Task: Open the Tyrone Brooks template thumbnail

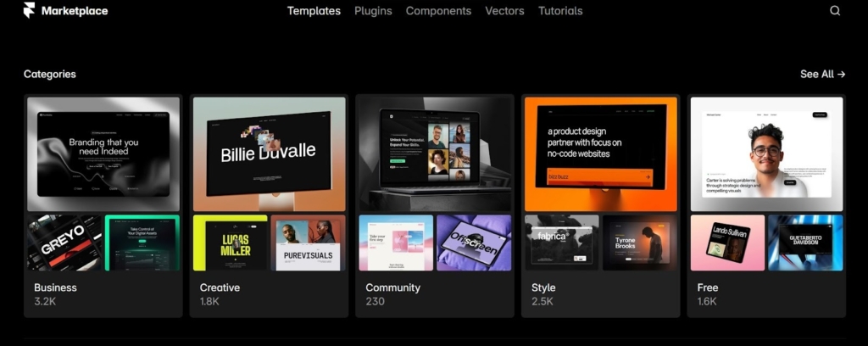Action: coord(640,243)
